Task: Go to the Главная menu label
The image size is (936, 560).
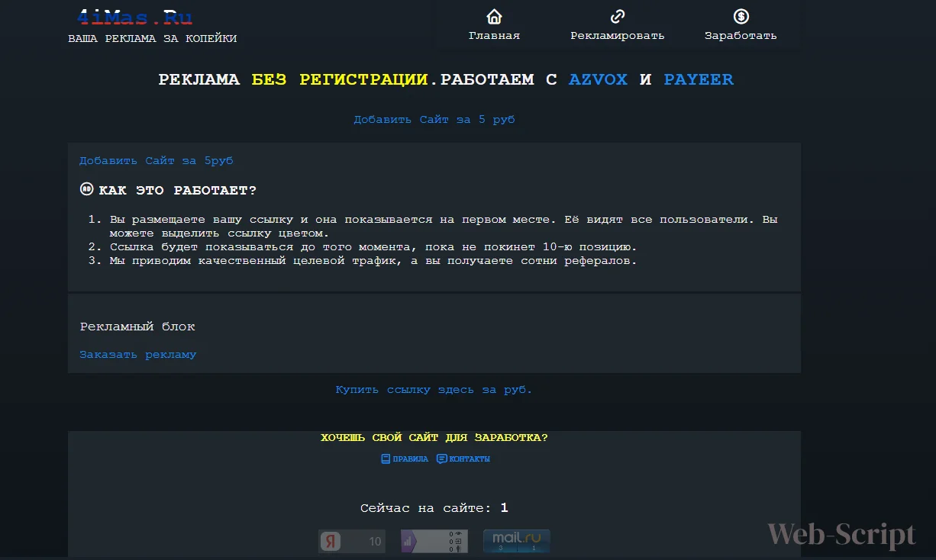Action: [x=494, y=36]
